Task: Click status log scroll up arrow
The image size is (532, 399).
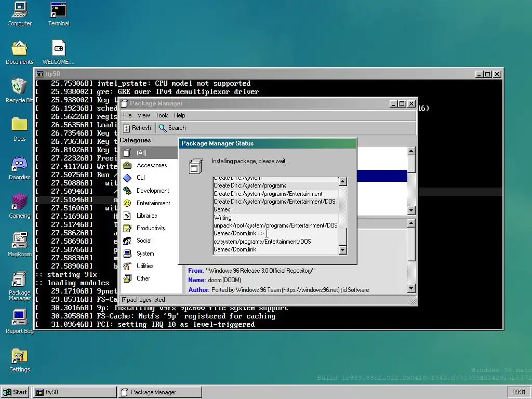Action: (x=343, y=181)
